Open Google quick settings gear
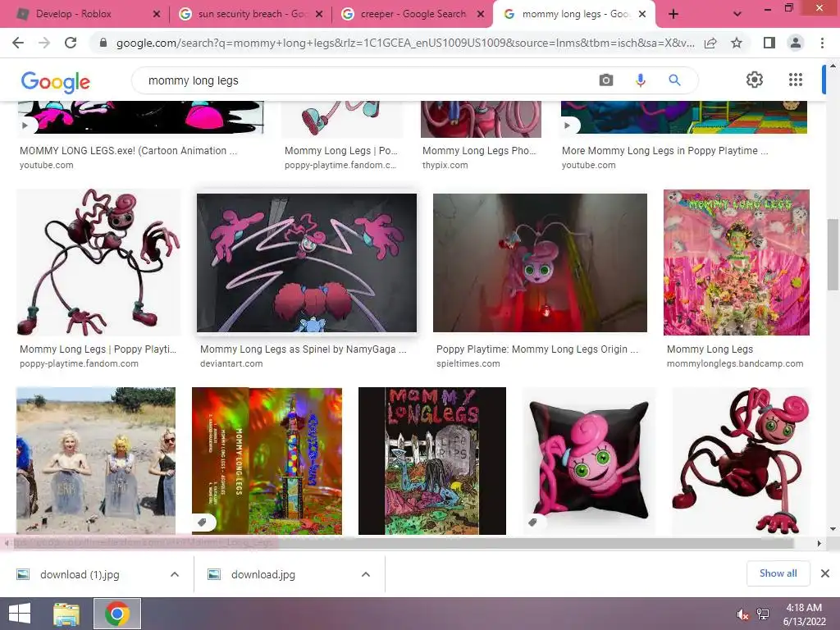Screen dimensions: 840x630 coord(755,80)
